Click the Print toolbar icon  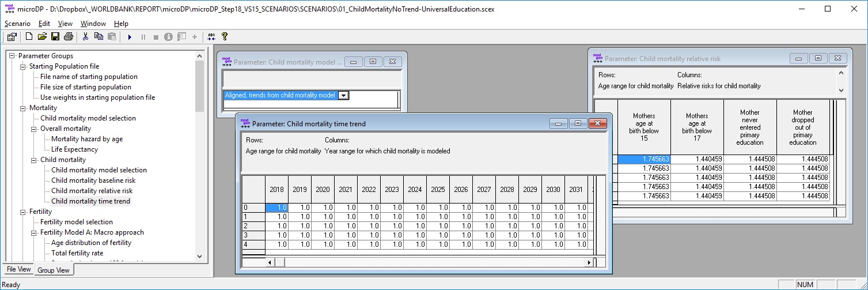click(68, 37)
